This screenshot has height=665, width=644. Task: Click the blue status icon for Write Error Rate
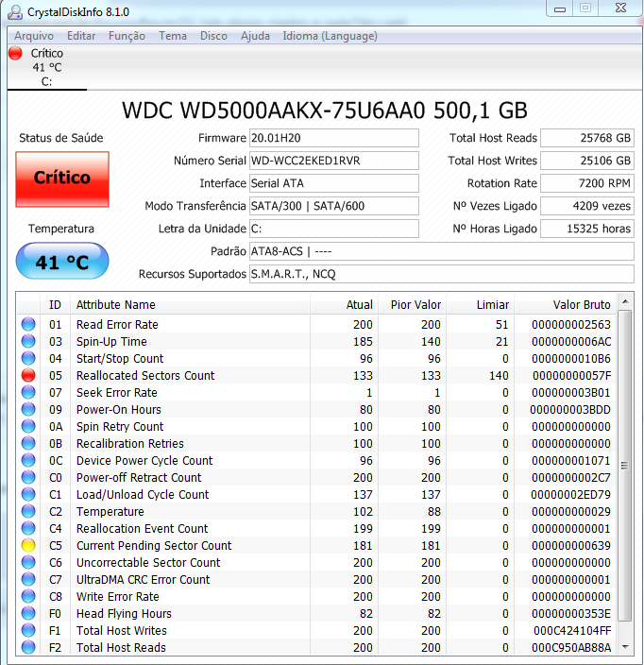click(x=28, y=596)
